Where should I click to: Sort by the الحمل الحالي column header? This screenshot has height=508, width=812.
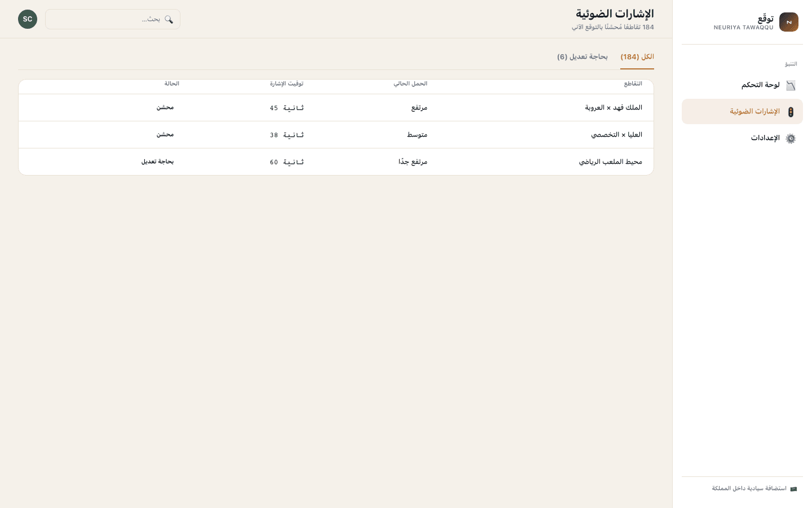pos(411,84)
